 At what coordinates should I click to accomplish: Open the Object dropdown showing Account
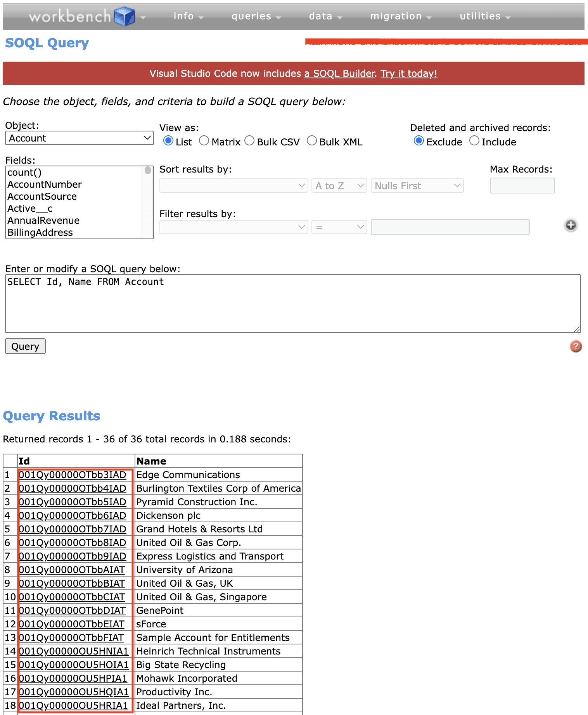(x=80, y=138)
